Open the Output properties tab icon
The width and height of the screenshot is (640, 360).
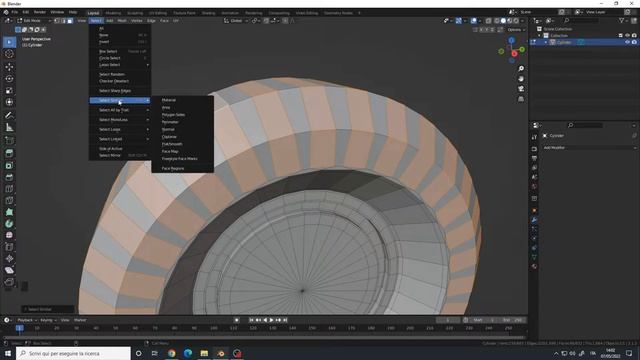[534, 158]
